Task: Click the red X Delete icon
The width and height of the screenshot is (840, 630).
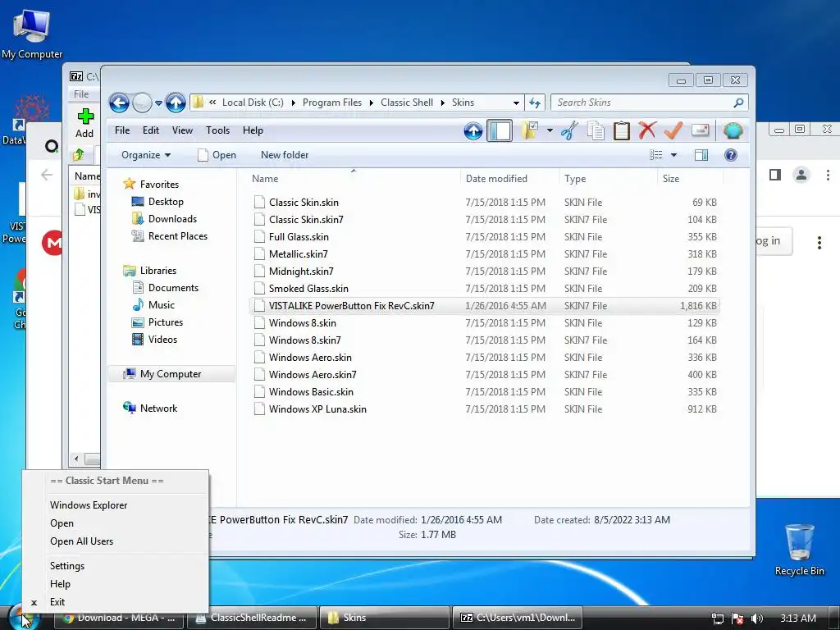Action: [x=647, y=130]
